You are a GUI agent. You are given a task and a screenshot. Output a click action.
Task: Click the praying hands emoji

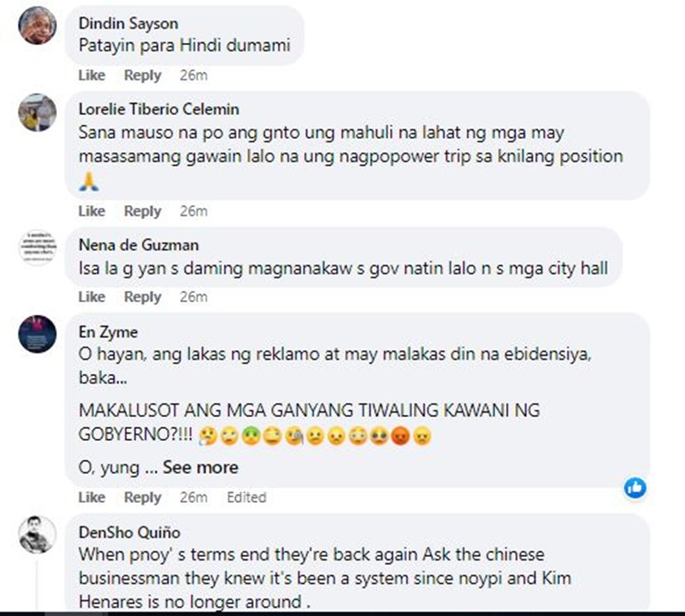[90, 182]
